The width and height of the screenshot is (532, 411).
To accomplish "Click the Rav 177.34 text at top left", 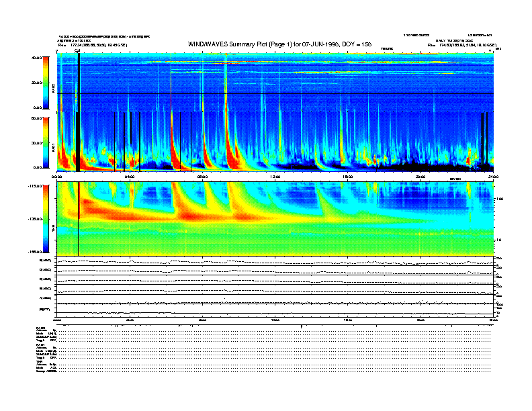I will (x=93, y=45).
